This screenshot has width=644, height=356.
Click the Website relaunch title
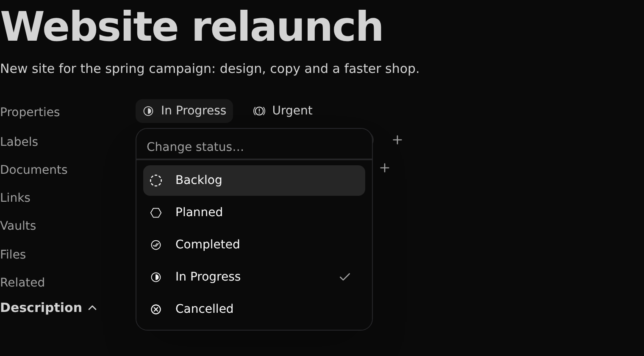[192, 27]
